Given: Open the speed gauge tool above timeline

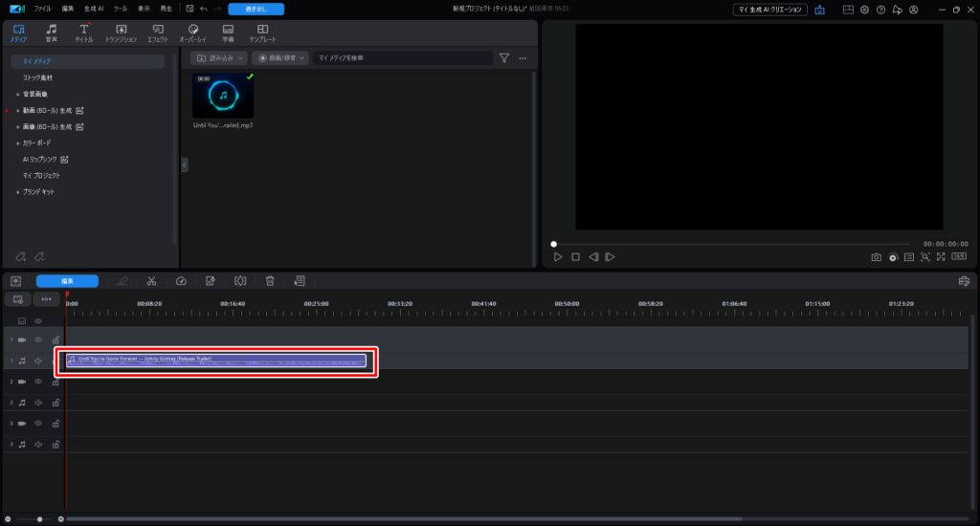Looking at the screenshot, I should (181, 281).
